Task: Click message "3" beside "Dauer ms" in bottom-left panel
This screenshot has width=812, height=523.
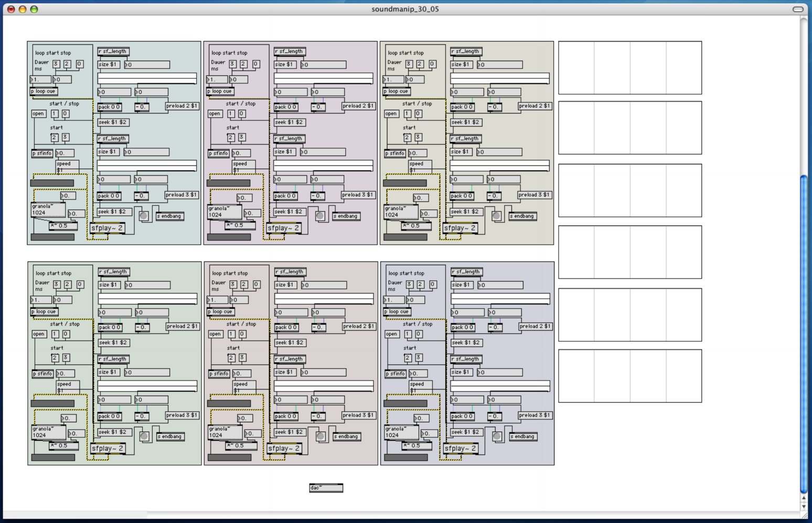Action: pos(57,284)
